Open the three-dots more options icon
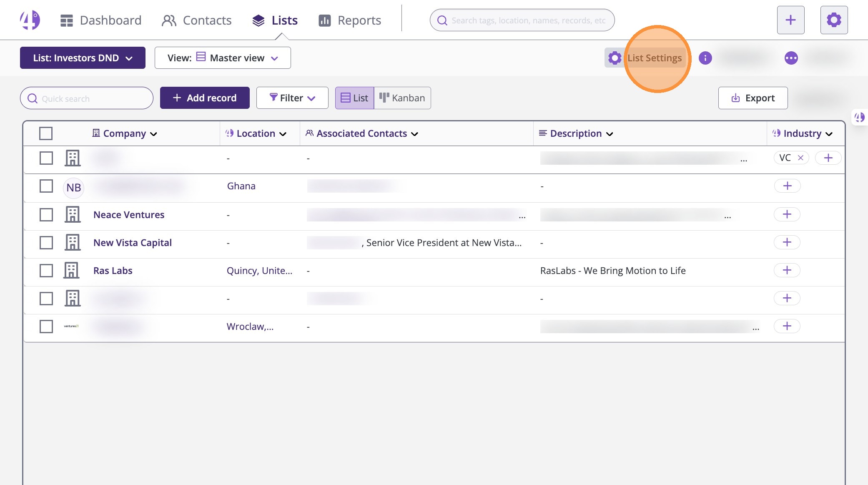This screenshot has width=868, height=485. coord(791,58)
